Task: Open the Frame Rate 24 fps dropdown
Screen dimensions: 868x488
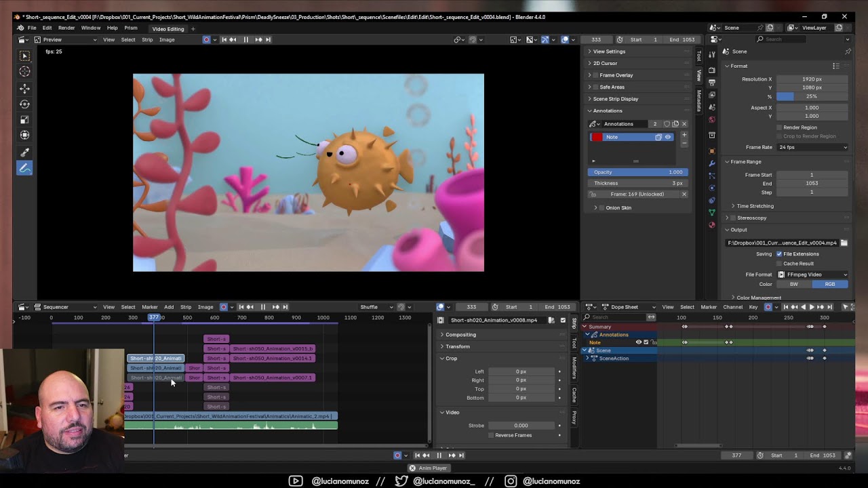Action: point(812,147)
